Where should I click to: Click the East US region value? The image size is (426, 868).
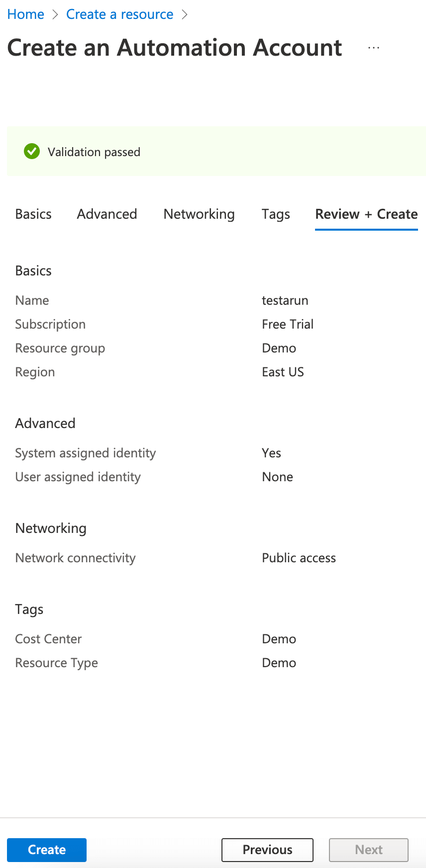tap(283, 372)
